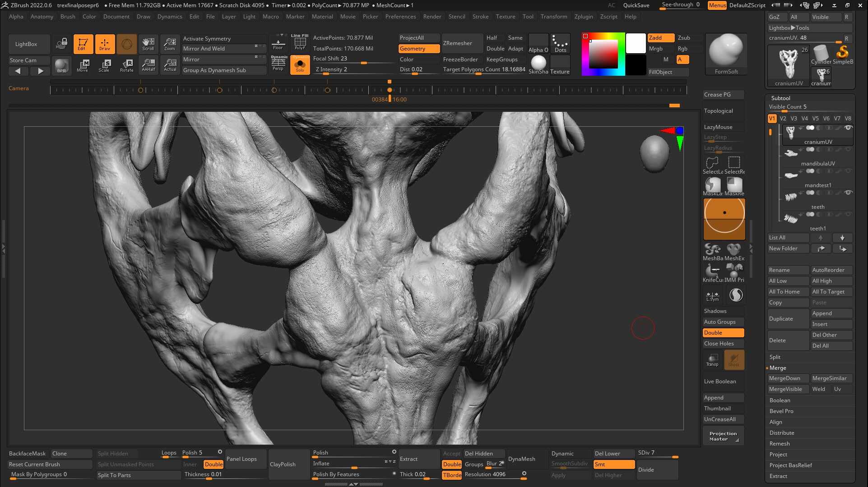Expand the Remesh subtool section
This screenshot has width=868, height=487.
coord(780,444)
